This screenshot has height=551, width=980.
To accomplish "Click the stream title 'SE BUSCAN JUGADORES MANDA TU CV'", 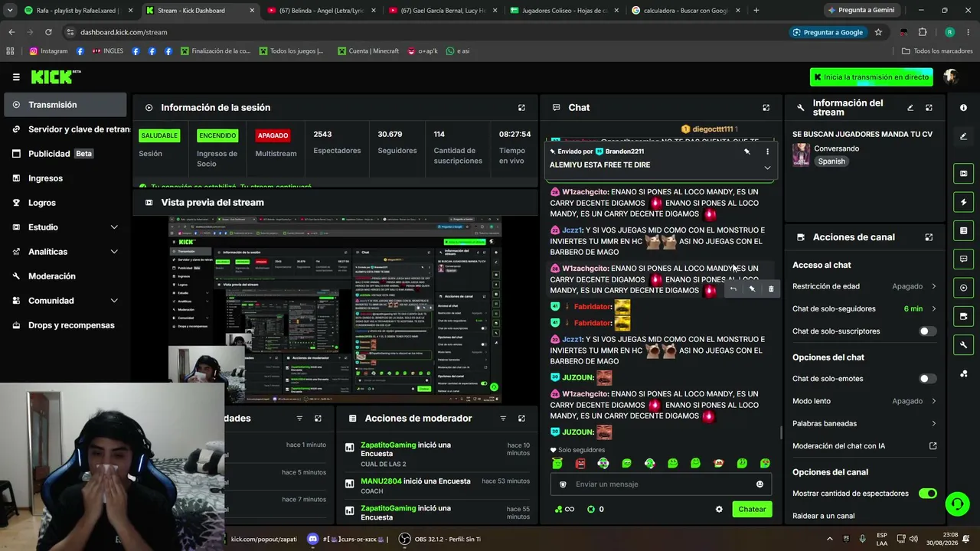I will (862, 135).
